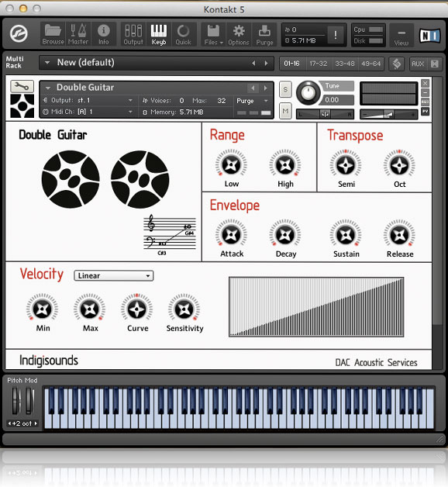Click the Range Low knob
Screen dimensions: 448x487
[231, 164]
